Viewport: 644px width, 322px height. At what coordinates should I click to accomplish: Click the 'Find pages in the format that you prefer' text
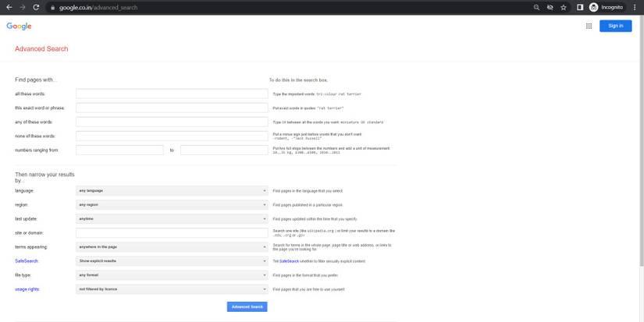305,275
